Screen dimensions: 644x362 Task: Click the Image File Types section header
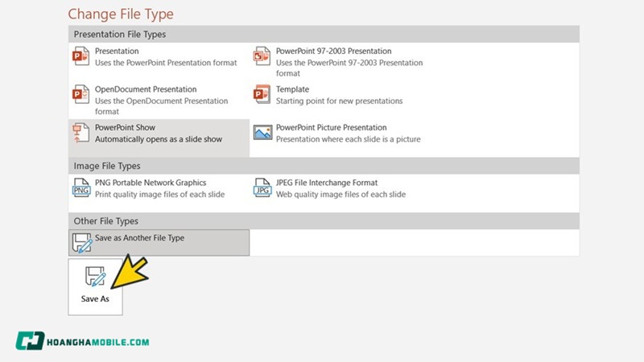tap(107, 166)
